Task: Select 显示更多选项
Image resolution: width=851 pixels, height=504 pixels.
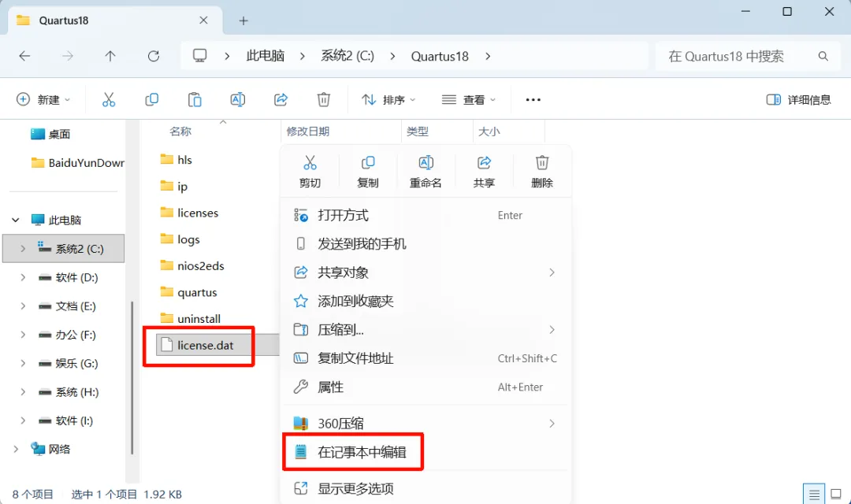Action: pyautogui.click(x=426, y=489)
